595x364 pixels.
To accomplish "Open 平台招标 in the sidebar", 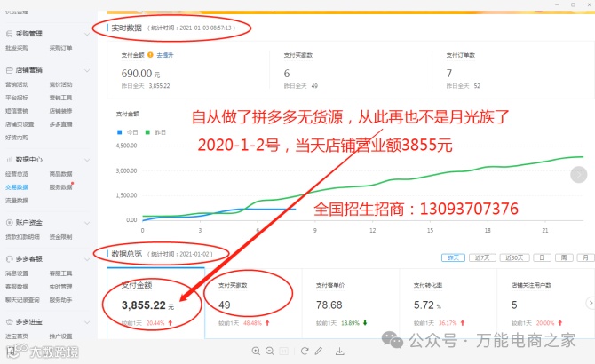I will 17,98.
